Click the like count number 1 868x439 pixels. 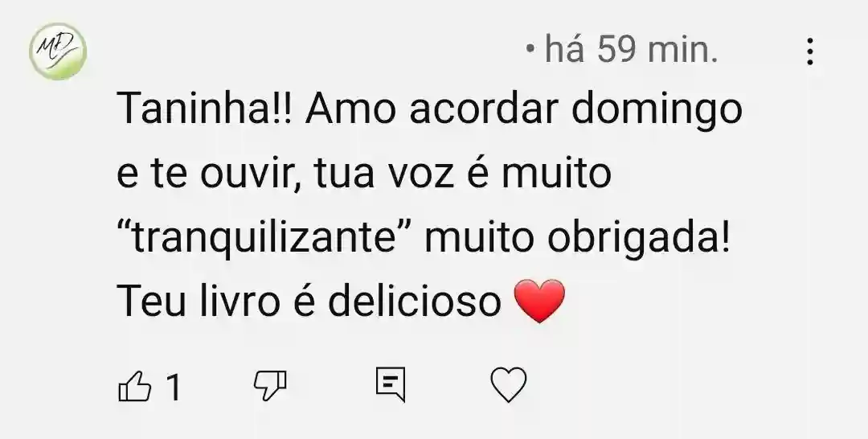[x=174, y=387]
